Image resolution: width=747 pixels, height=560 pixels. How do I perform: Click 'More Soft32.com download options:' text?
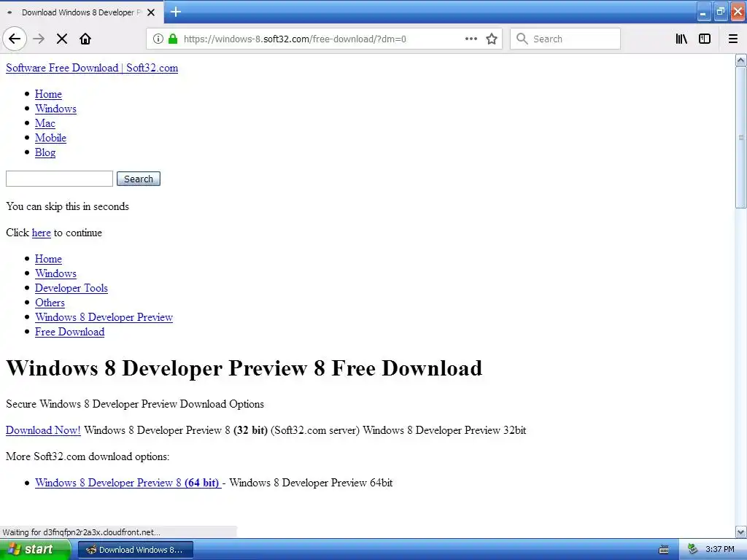88,456
